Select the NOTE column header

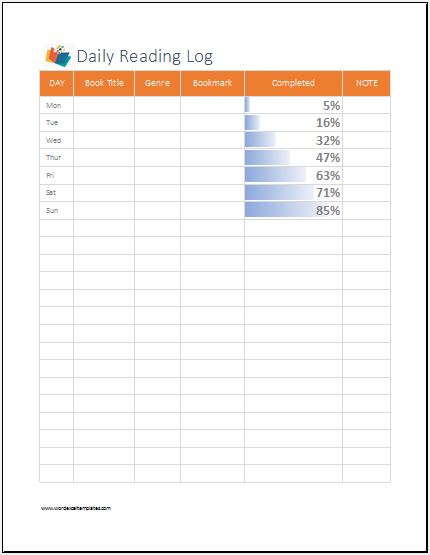[367, 83]
